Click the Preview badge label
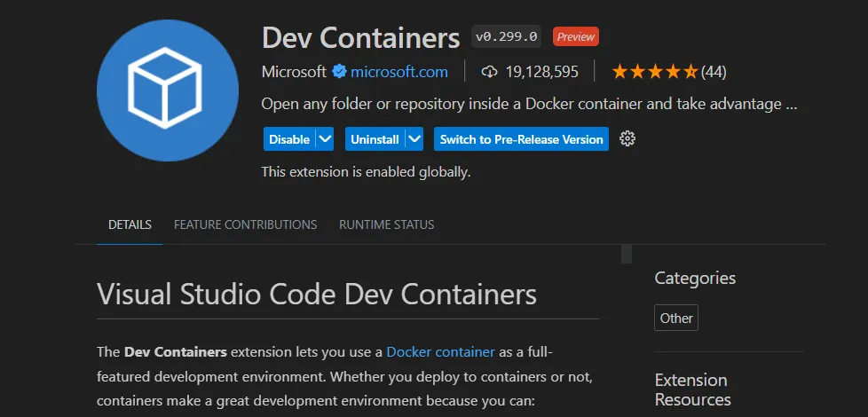868x417 pixels. pyautogui.click(x=575, y=37)
